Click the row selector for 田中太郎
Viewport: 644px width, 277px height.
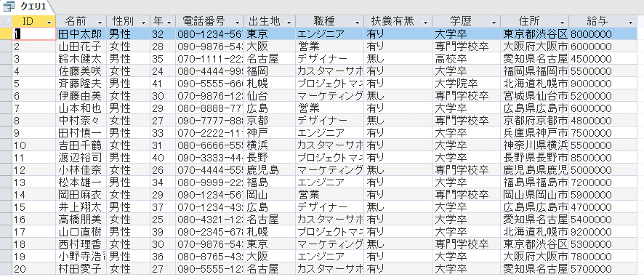(x=6, y=34)
